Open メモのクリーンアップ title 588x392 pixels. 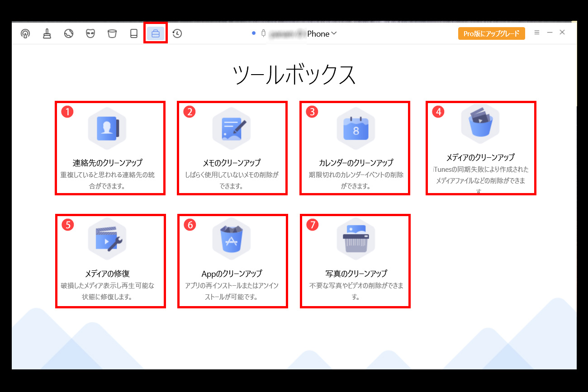click(x=232, y=162)
